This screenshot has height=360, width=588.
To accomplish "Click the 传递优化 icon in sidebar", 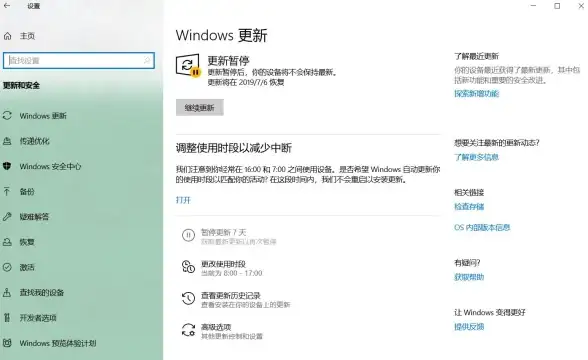I will pyautogui.click(x=7, y=141).
